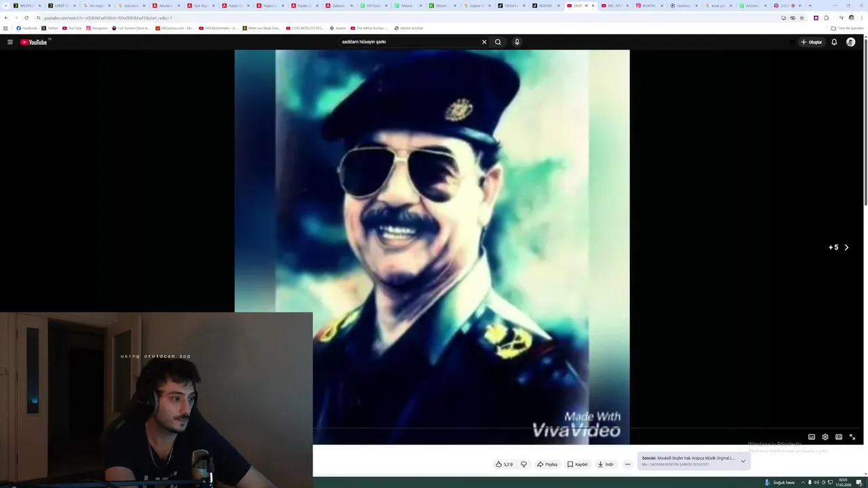Open the Instagram bookmark

[97, 28]
